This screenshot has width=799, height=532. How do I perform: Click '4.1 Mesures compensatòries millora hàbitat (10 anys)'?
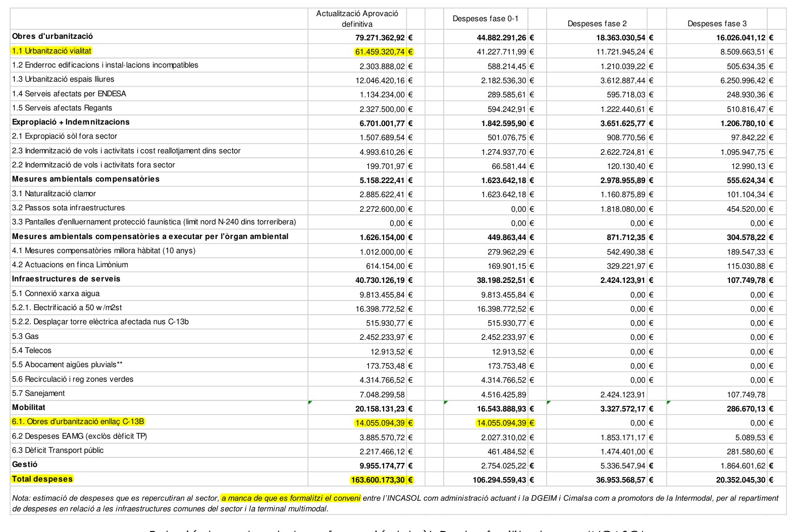click(x=103, y=251)
